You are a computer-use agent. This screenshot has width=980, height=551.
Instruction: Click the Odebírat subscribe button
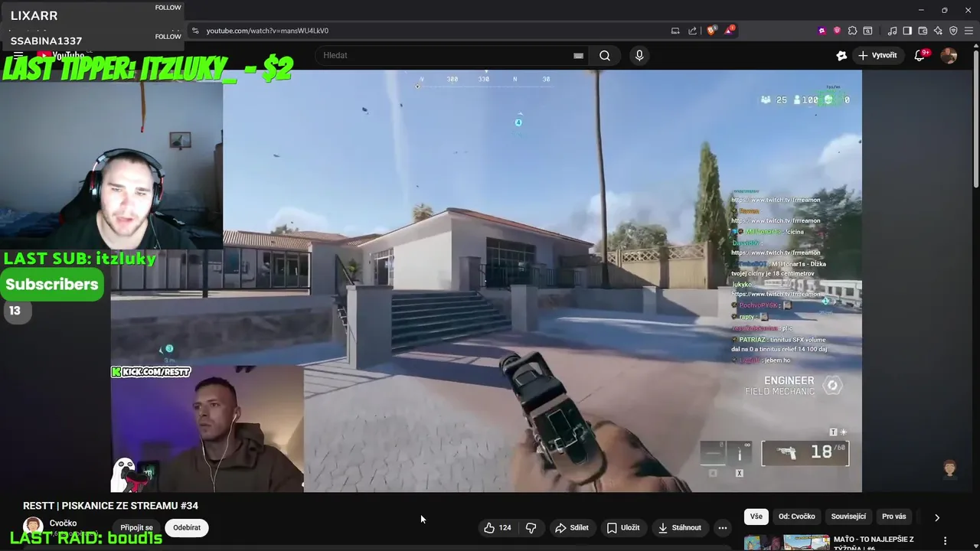187,527
